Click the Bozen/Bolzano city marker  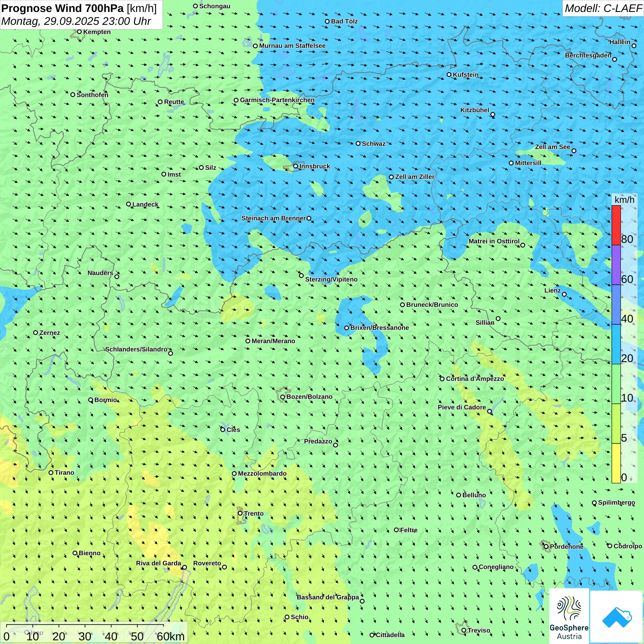tap(283, 397)
